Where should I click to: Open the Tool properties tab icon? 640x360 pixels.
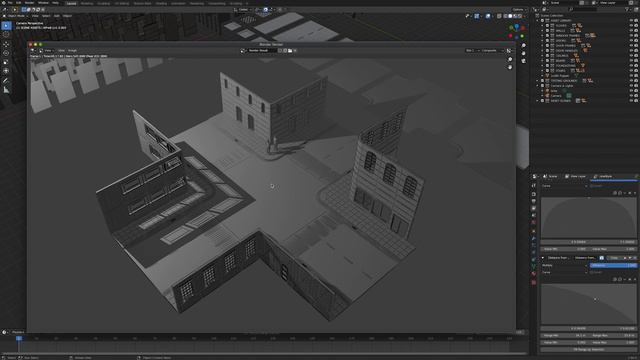(x=533, y=186)
